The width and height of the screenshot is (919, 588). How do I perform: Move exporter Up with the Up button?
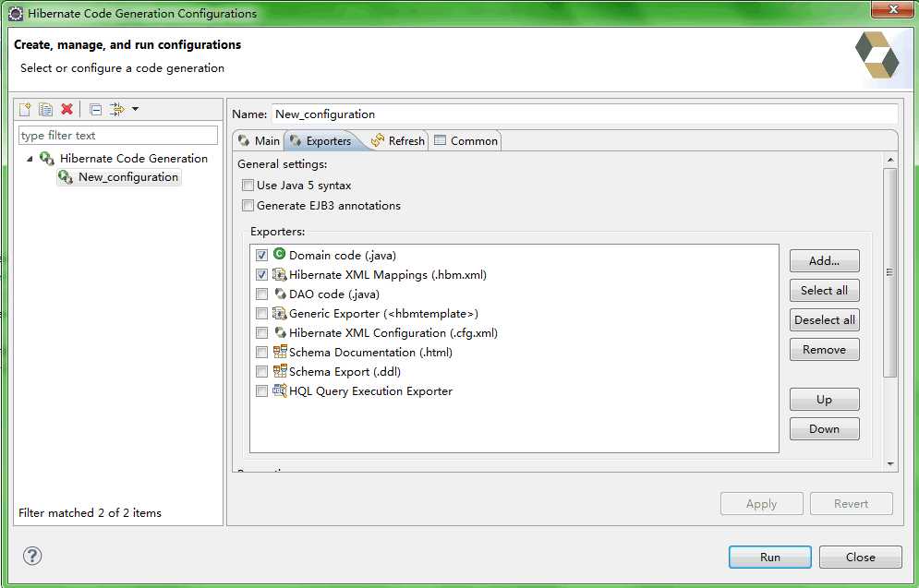click(x=824, y=400)
